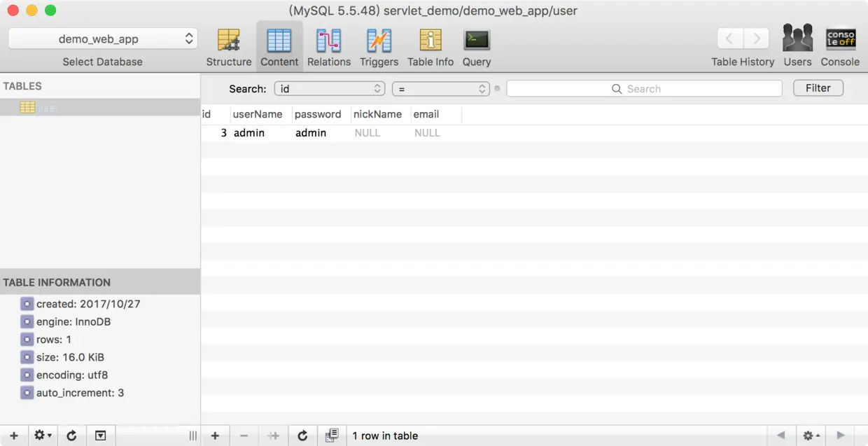Open the comparison operator dropdown showing =
Image resolution: width=868 pixels, height=446 pixels.
pos(440,89)
